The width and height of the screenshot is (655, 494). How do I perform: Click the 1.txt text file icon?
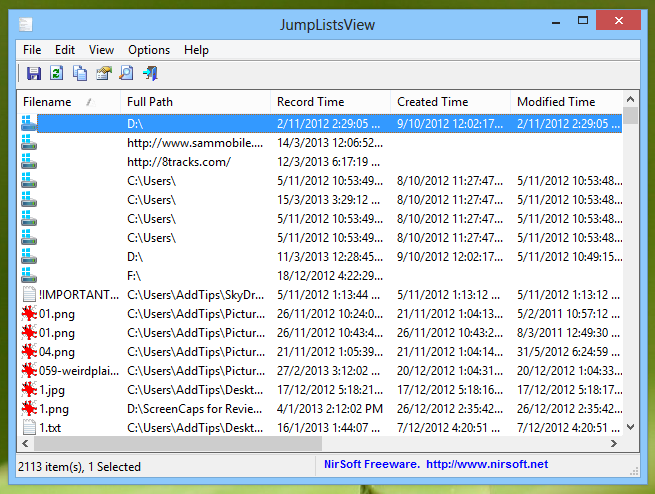pos(29,428)
